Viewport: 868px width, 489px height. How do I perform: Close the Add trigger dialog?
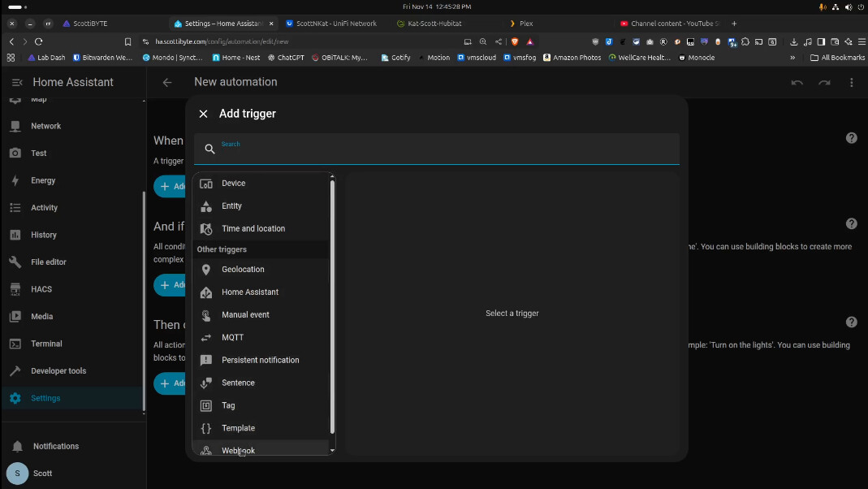coord(203,114)
